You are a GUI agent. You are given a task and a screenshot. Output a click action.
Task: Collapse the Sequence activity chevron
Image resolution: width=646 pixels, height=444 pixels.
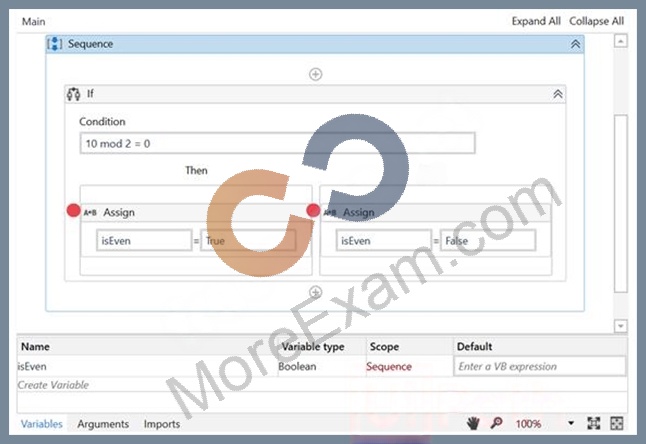point(576,44)
